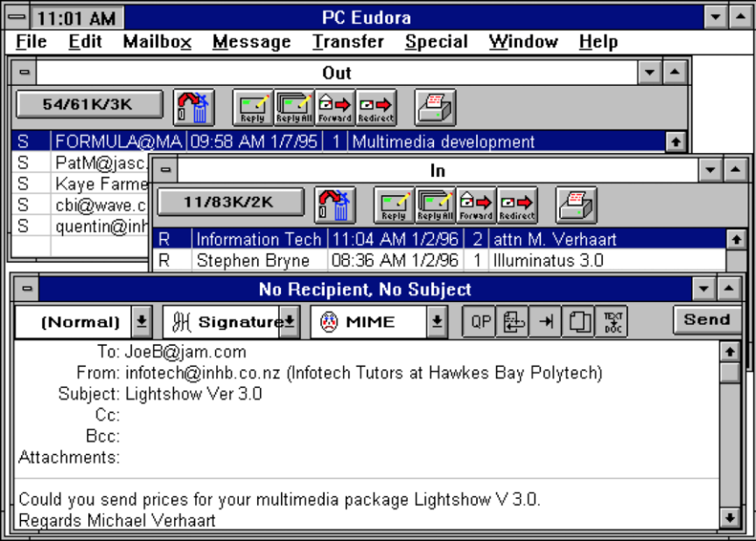Toggle the TEXT DOC attachment button
Viewport: 756px width, 541px height.
(612, 321)
